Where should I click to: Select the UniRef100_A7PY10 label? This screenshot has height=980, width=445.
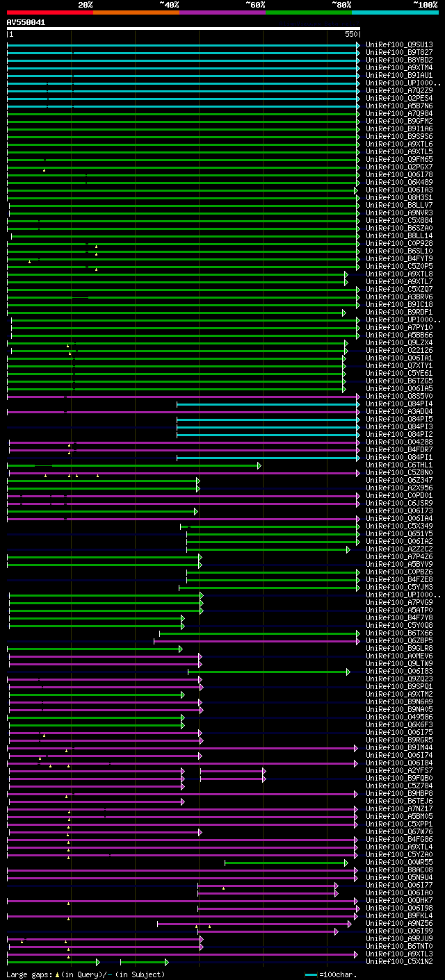(x=399, y=327)
